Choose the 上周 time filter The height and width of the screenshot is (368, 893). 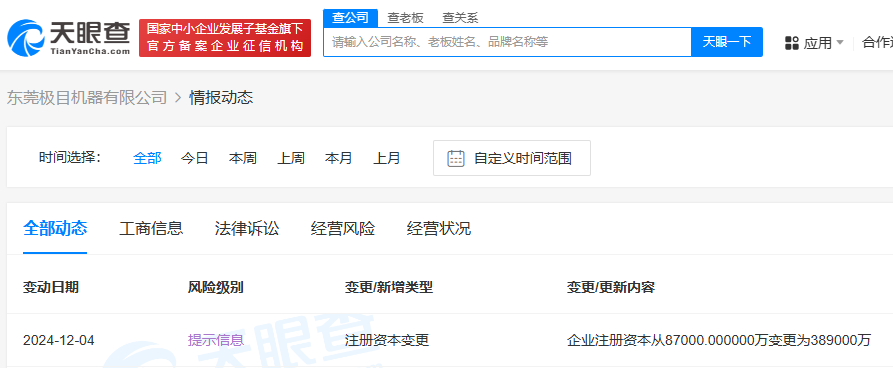[290, 158]
